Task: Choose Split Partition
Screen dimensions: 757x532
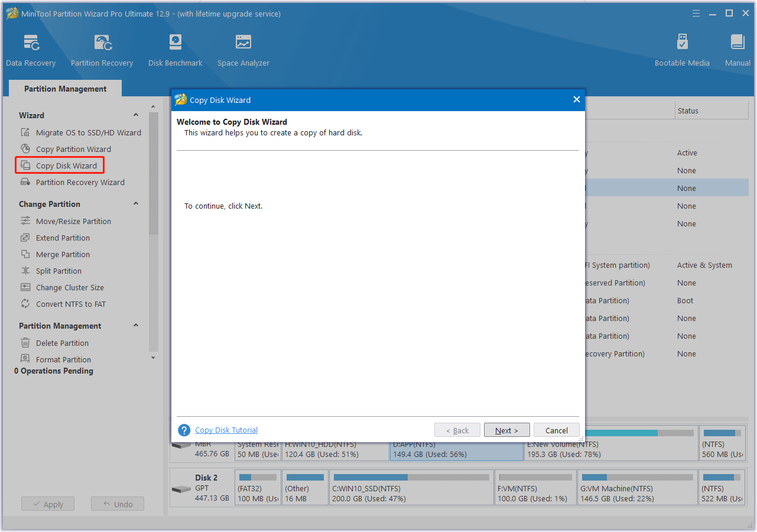Action: point(59,271)
